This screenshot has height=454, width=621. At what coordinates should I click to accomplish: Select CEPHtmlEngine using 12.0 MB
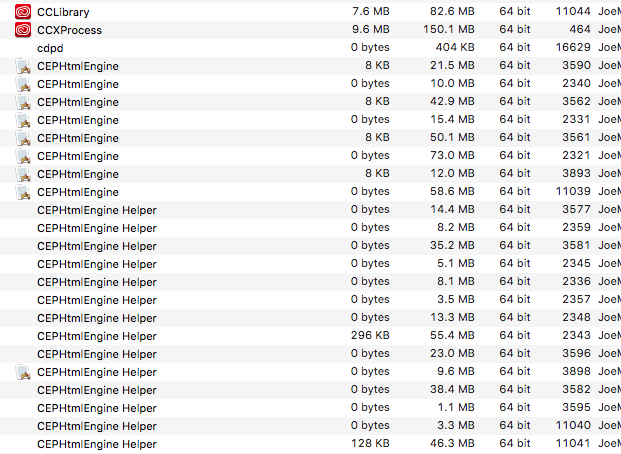tap(310, 174)
